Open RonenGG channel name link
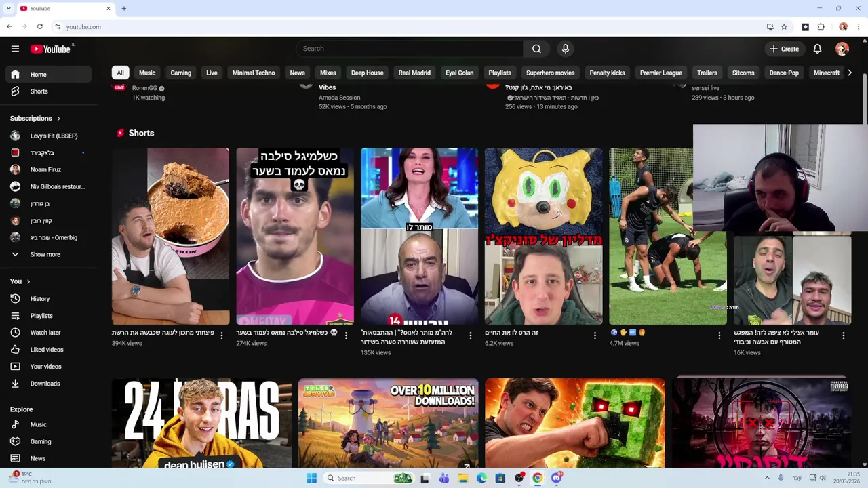 coord(144,88)
